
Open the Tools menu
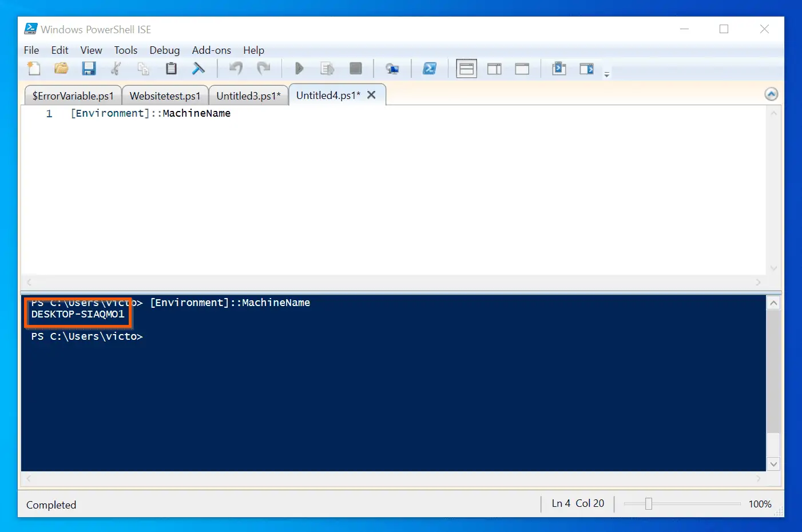pos(126,50)
